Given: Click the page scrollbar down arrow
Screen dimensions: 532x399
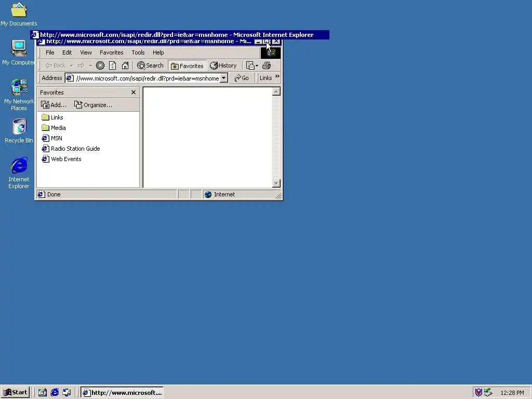Looking at the screenshot, I should point(276,183).
